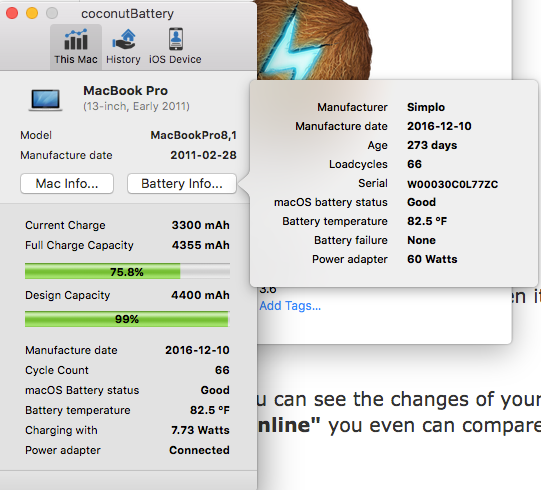Open the History tab

pyautogui.click(x=123, y=47)
